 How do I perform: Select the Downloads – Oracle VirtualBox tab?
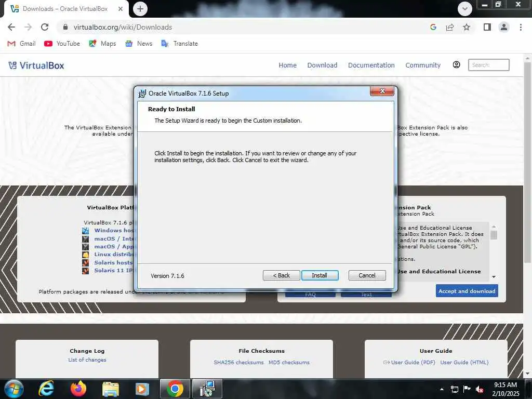point(65,9)
